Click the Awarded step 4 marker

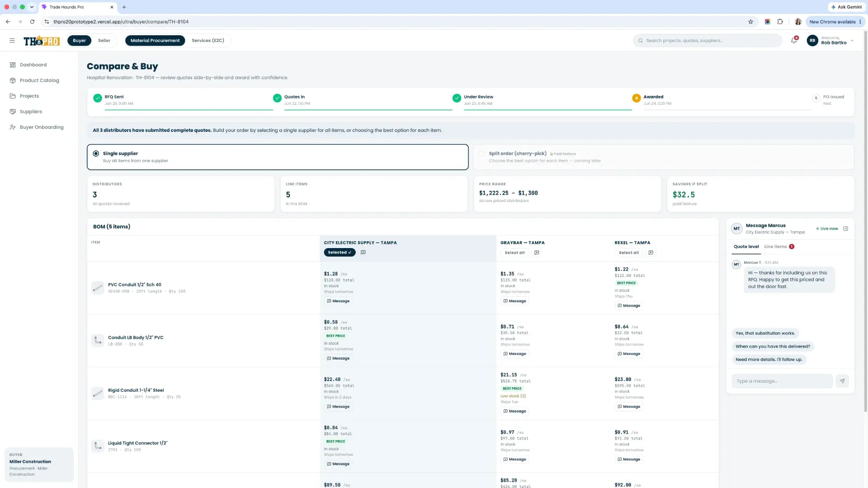(636, 99)
